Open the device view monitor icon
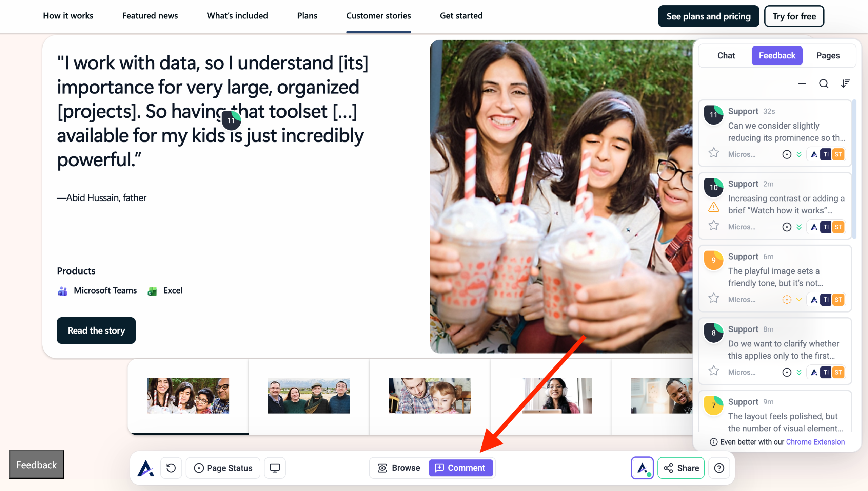The width and height of the screenshot is (868, 491). (275, 468)
